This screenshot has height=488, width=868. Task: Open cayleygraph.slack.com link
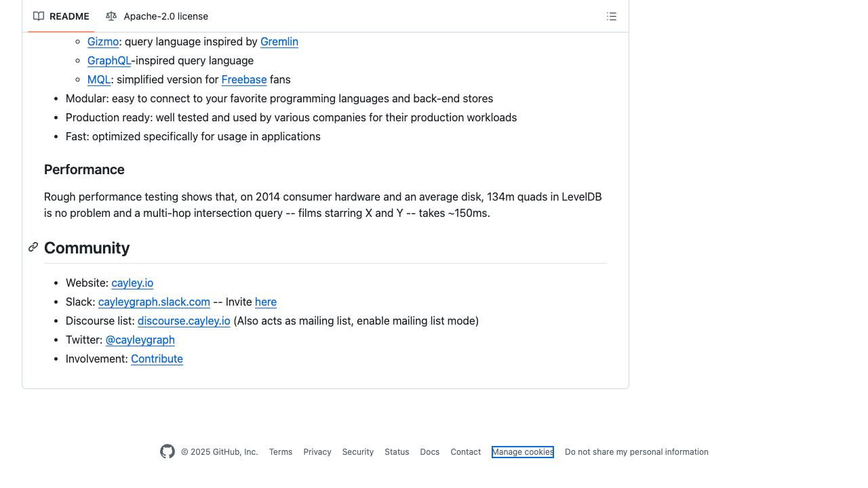(154, 302)
